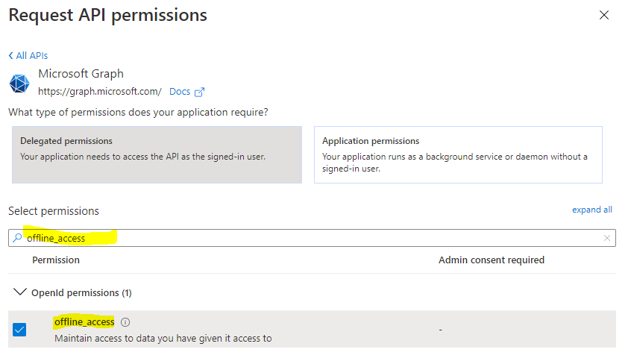Select Delegated permissions card
Screen dimensions: 631x364
pos(157,154)
